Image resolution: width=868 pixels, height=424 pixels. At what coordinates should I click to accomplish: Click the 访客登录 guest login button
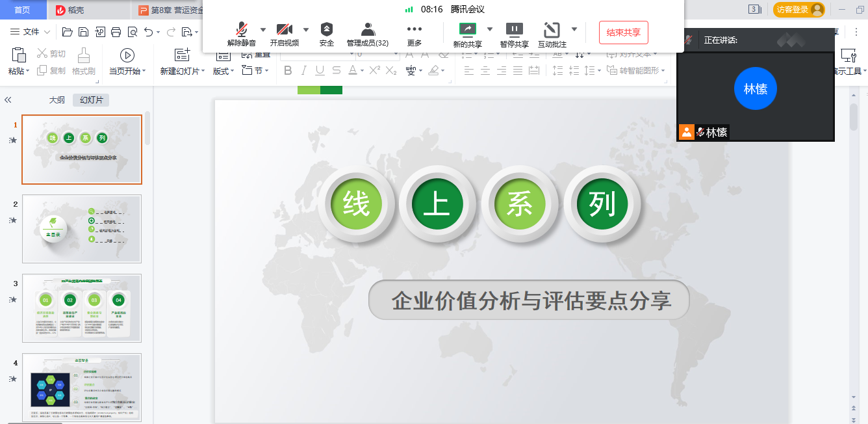(798, 9)
